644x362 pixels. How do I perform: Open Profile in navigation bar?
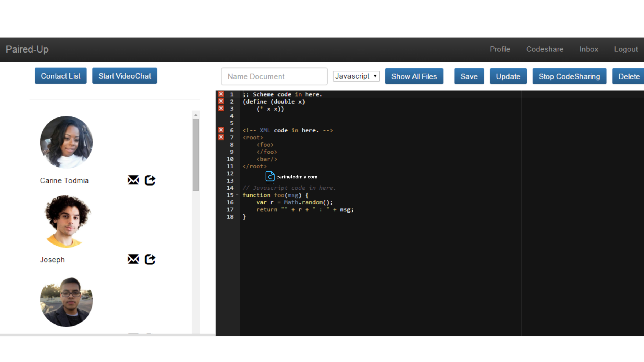500,49
